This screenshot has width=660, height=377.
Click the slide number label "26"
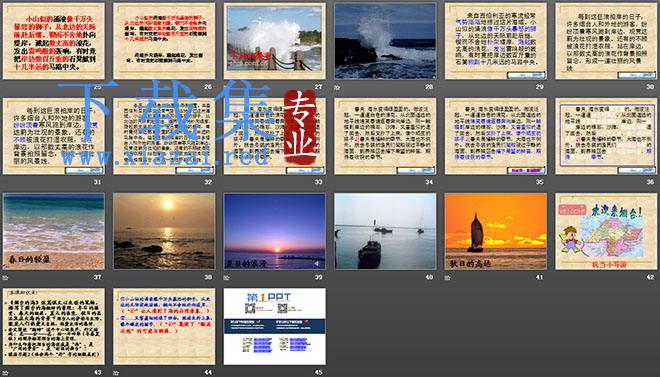point(208,87)
